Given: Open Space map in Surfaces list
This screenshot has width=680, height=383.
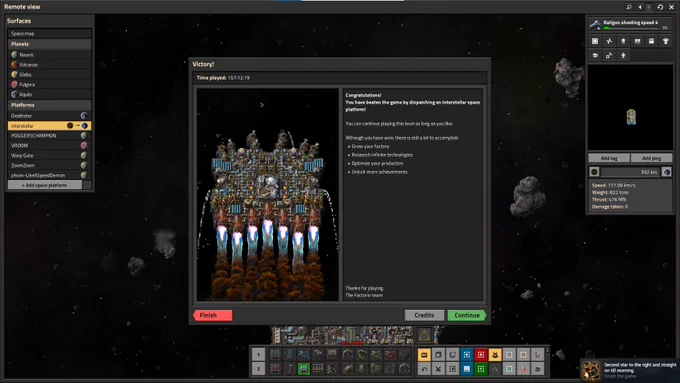Looking at the screenshot, I should point(49,33).
